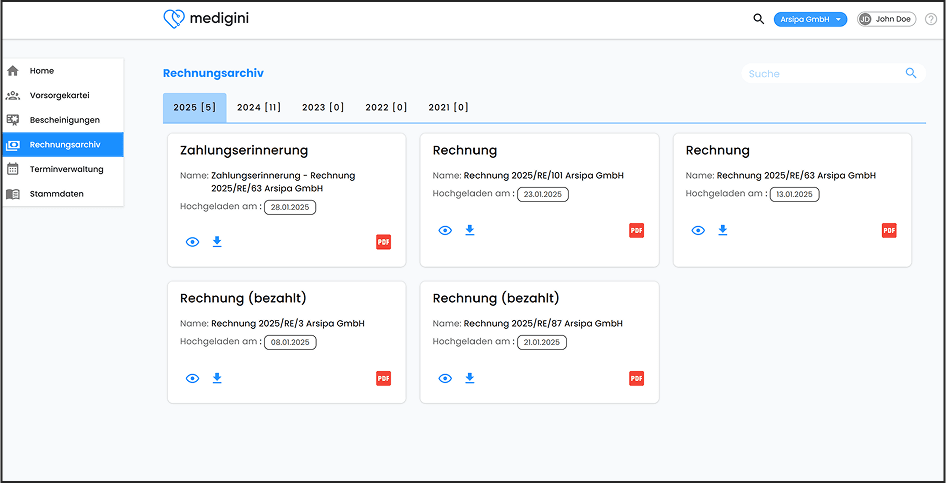Open Terminverwaltung in sidebar
The height and width of the screenshot is (483, 946).
tap(63, 169)
